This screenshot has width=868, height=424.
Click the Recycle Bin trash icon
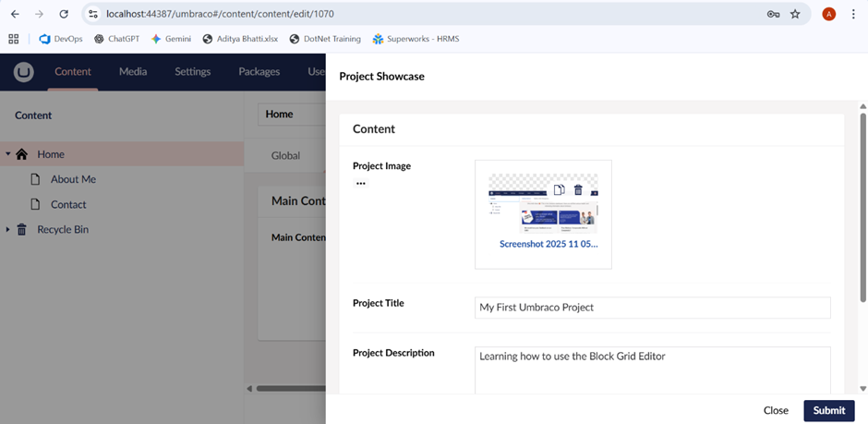(x=22, y=229)
